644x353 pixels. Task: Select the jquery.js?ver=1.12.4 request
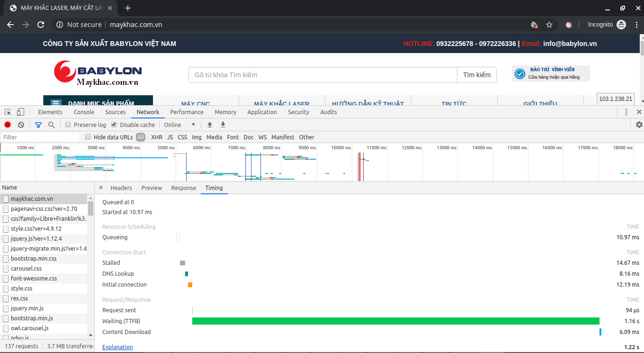click(44, 239)
